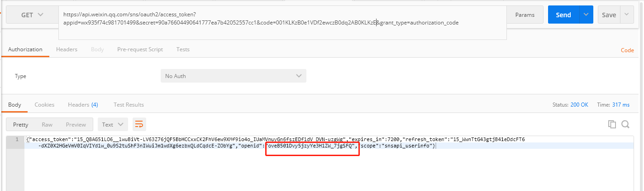644x191 pixels.
Task: Switch to the Tests tab
Action: tap(183, 49)
